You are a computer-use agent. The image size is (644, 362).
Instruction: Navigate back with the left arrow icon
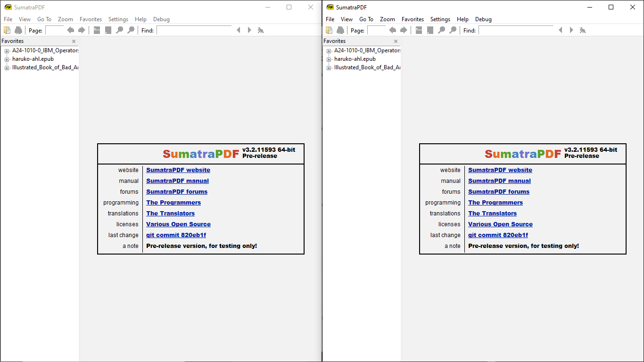(x=70, y=30)
